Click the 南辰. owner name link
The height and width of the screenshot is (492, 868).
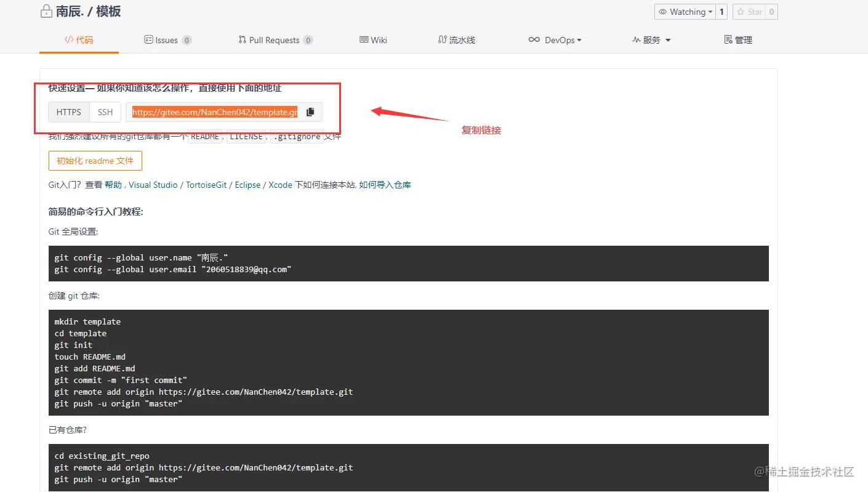(x=71, y=12)
